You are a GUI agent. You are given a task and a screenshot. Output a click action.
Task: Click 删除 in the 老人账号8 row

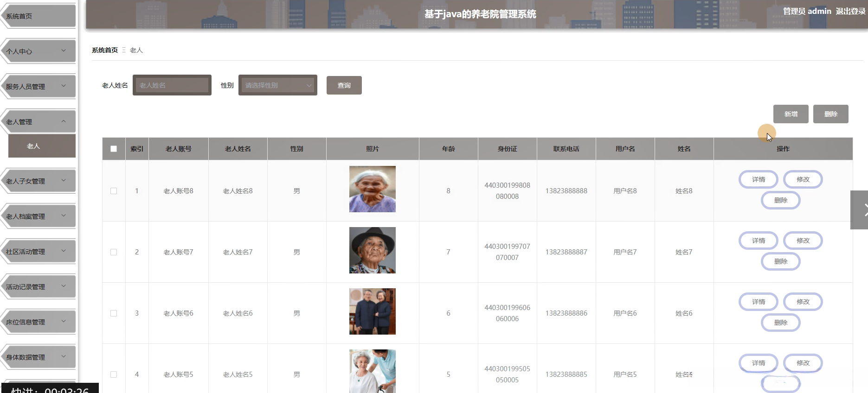tap(781, 200)
